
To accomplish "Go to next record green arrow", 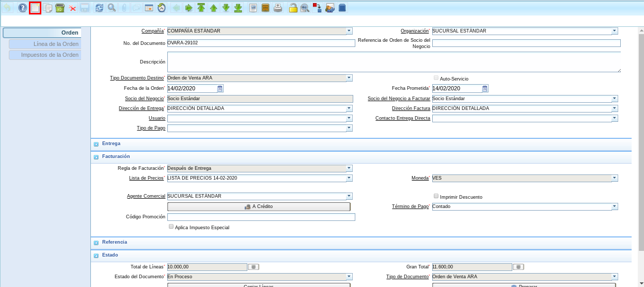I will click(x=226, y=8).
